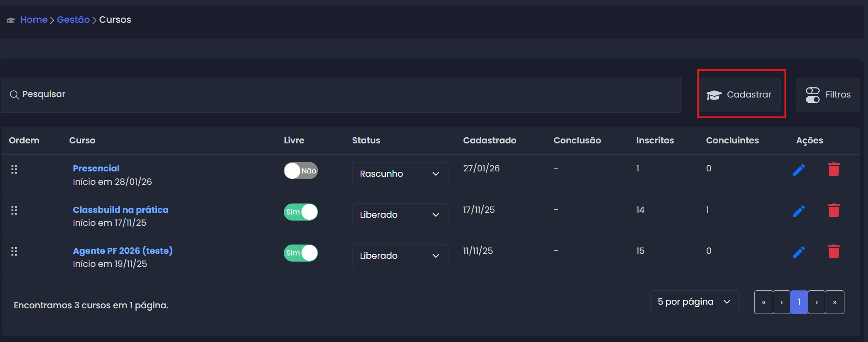Open the Filtros panel
This screenshot has width=868, height=342.
tap(828, 95)
